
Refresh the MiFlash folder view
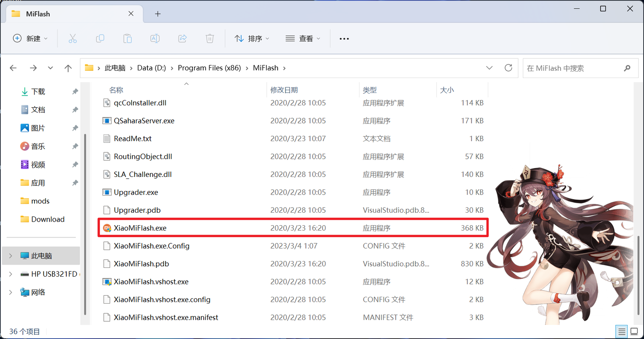tap(508, 68)
